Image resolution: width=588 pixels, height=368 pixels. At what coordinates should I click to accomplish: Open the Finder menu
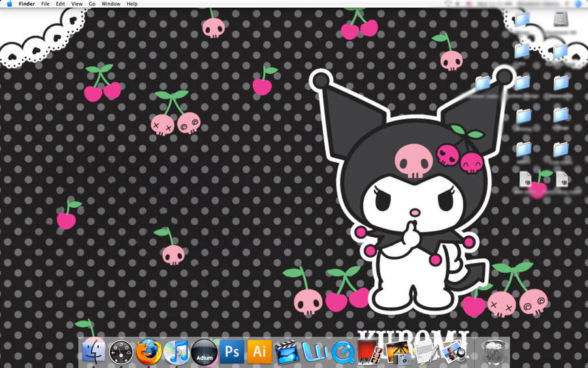click(x=27, y=4)
